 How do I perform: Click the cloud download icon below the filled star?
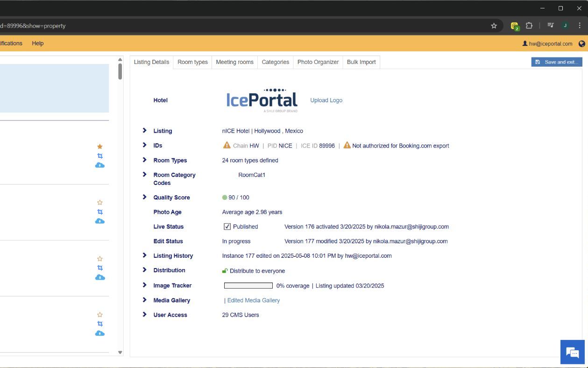[99, 165]
